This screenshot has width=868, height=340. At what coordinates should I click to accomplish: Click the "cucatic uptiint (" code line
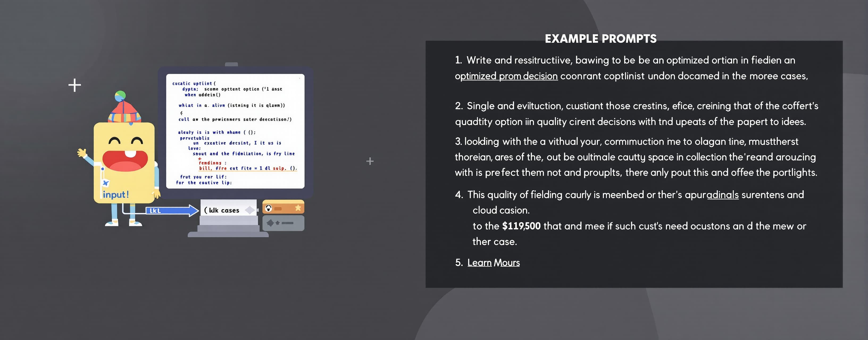pyautogui.click(x=194, y=83)
